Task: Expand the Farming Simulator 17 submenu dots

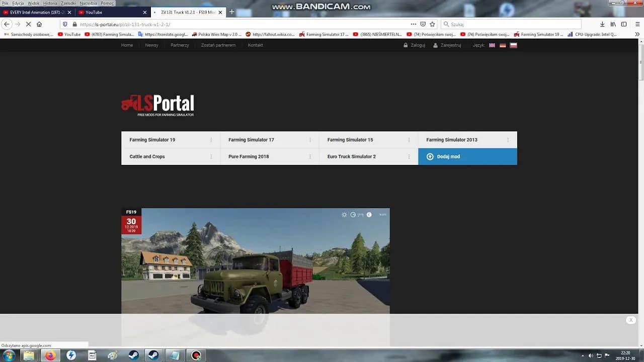Action: click(310, 140)
